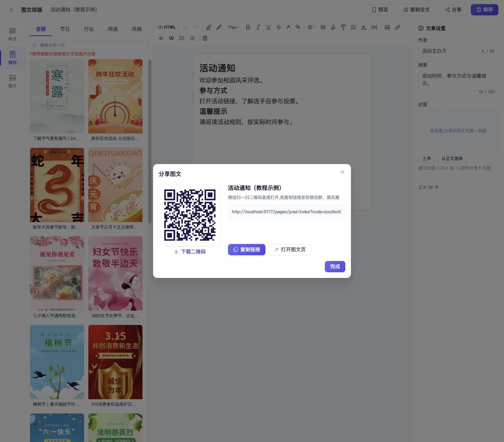Click the cover image placeholder area

pyautogui.click(x=458, y=130)
